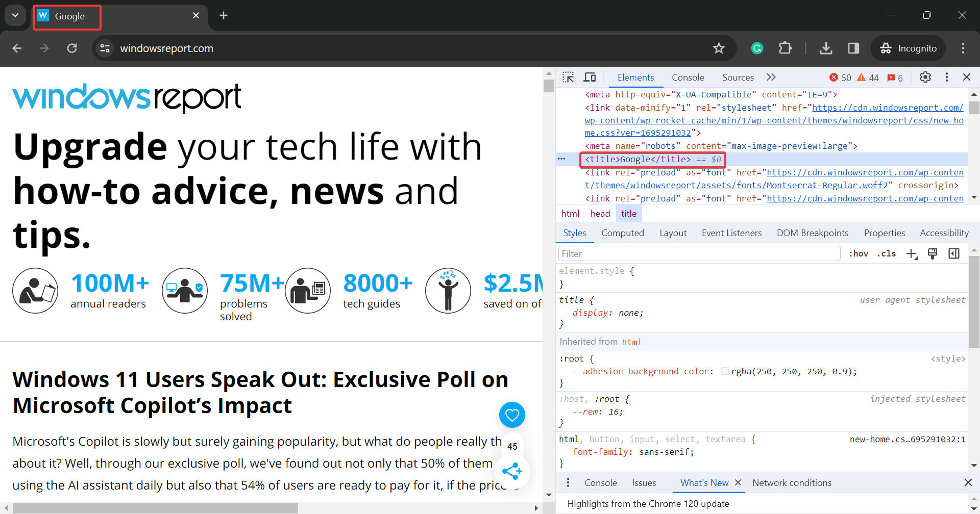Switch to the drawer Console tab
The image size is (980, 514).
[x=601, y=482]
